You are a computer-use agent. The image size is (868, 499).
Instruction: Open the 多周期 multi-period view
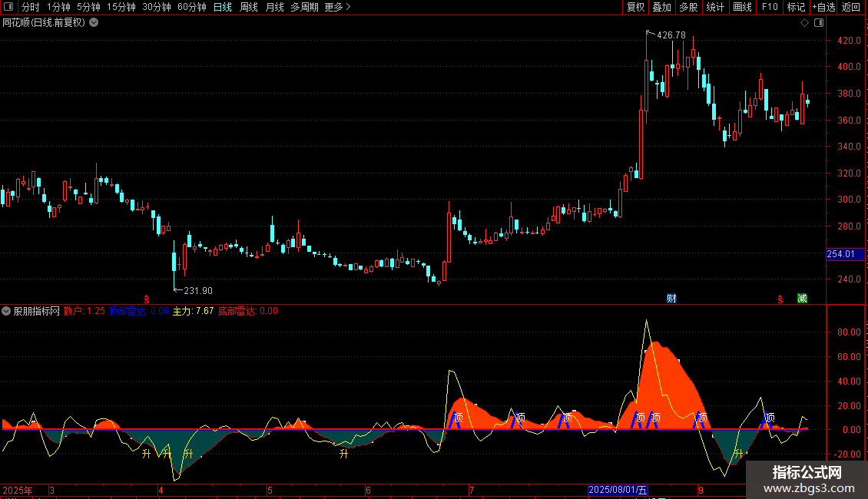click(x=304, y=7)
